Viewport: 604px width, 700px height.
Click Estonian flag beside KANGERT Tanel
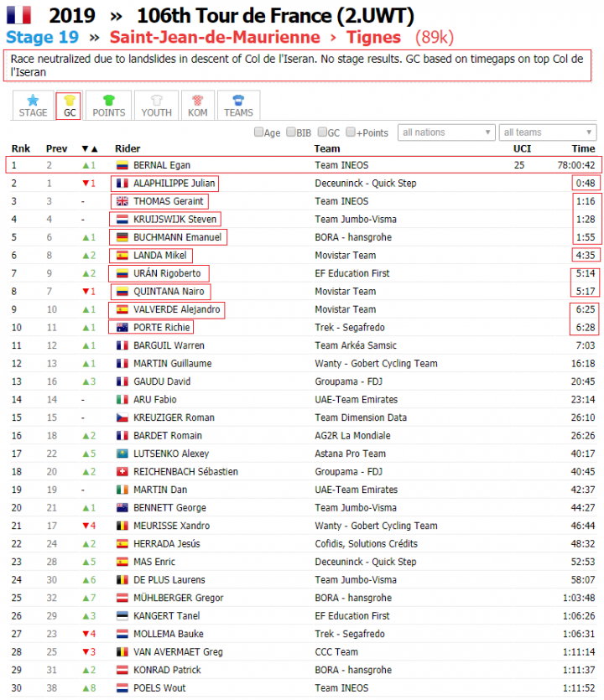122,615
